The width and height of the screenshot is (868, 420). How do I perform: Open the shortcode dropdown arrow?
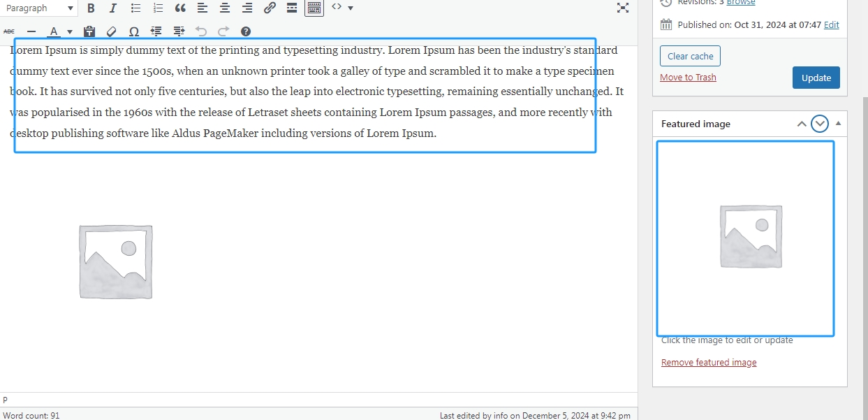[351, 8]
